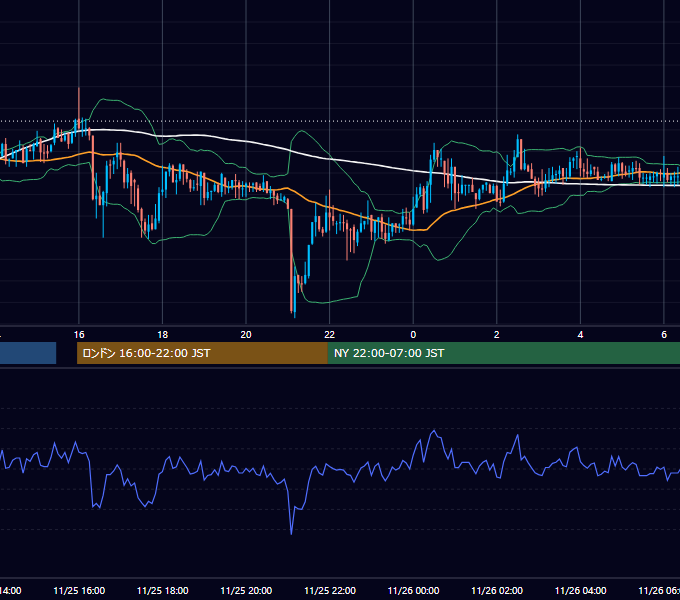Click the 11/26 04:00 date label
680x600 pixels.
point(580,590)
